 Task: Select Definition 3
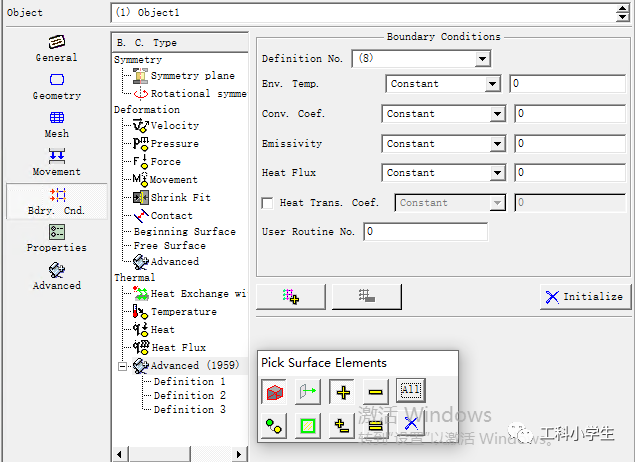coord(190,409)
